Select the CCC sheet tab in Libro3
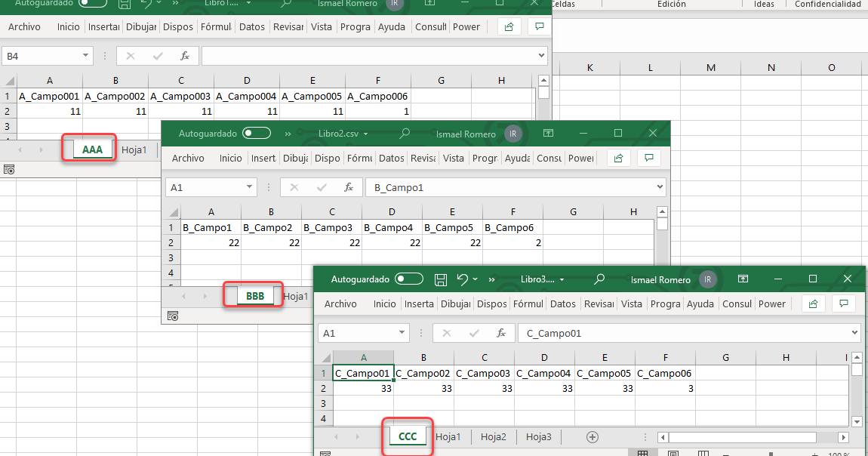Image resolution: width=868 pixels, height=456 pixels. click(408, 436)
